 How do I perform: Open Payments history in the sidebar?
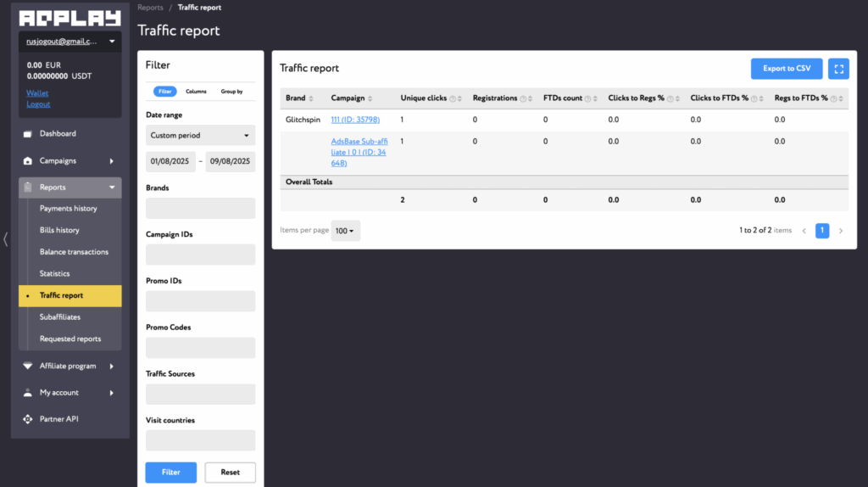click(69, 209)
